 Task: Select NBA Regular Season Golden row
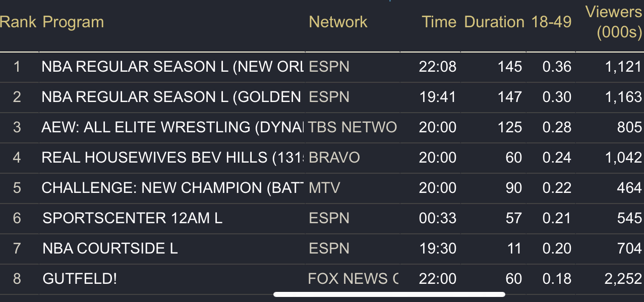click(322, 97)
